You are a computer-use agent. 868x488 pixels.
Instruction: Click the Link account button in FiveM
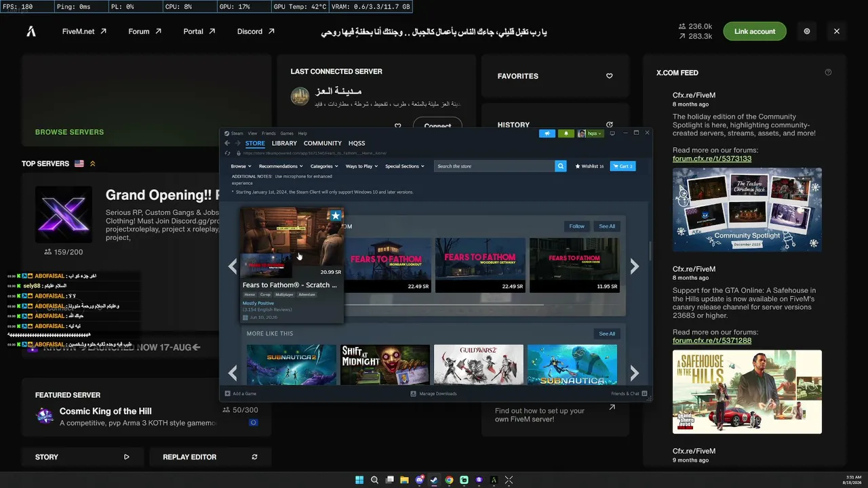click(755, 31)
